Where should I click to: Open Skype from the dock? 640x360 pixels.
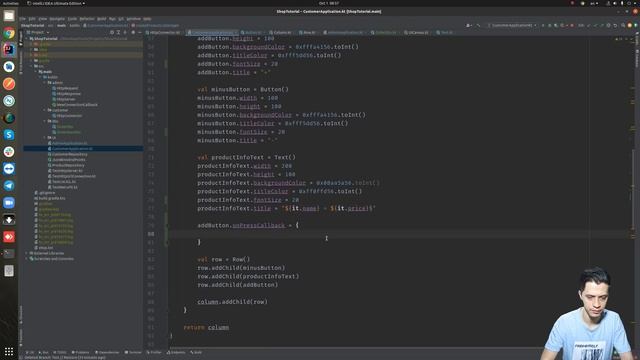click(9, 135)
